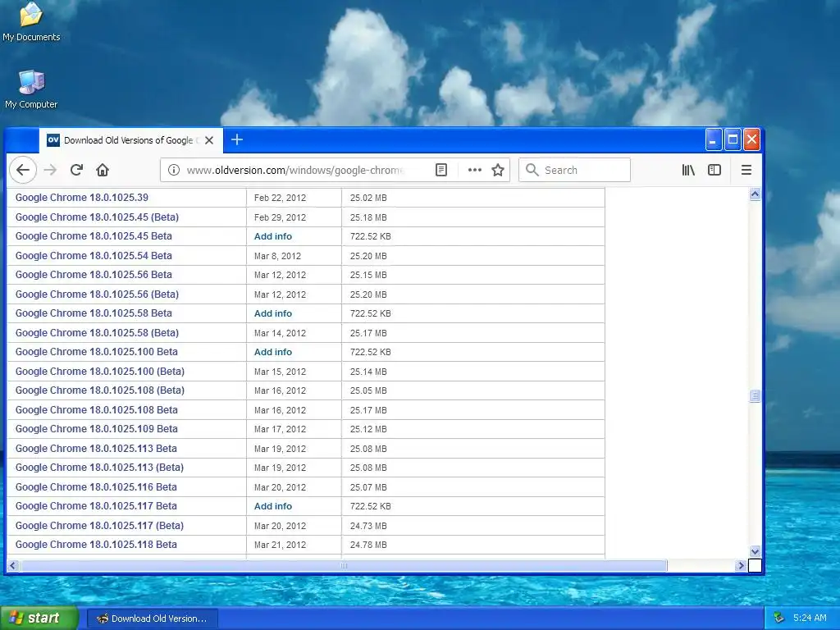Open Google Chrome 18.0.1025.58 Beta link

click(94, 313)
